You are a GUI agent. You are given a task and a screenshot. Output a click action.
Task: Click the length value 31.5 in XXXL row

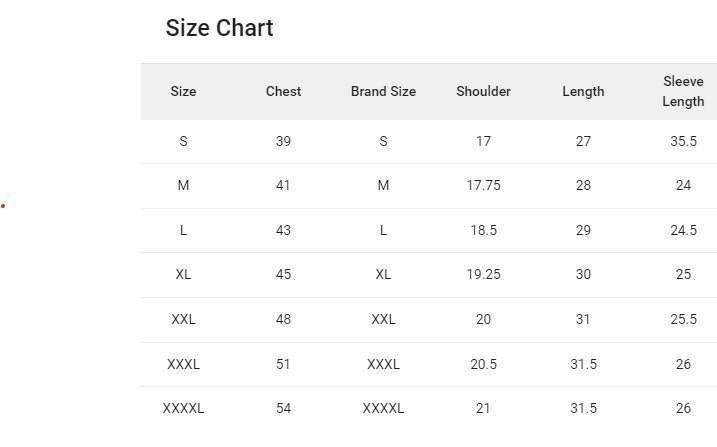point(583,364)
